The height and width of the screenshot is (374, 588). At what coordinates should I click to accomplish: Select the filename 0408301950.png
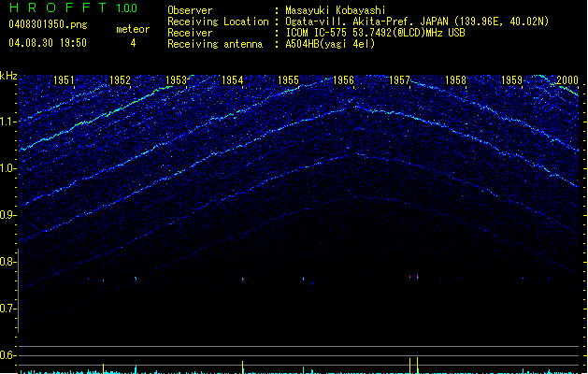48,24
